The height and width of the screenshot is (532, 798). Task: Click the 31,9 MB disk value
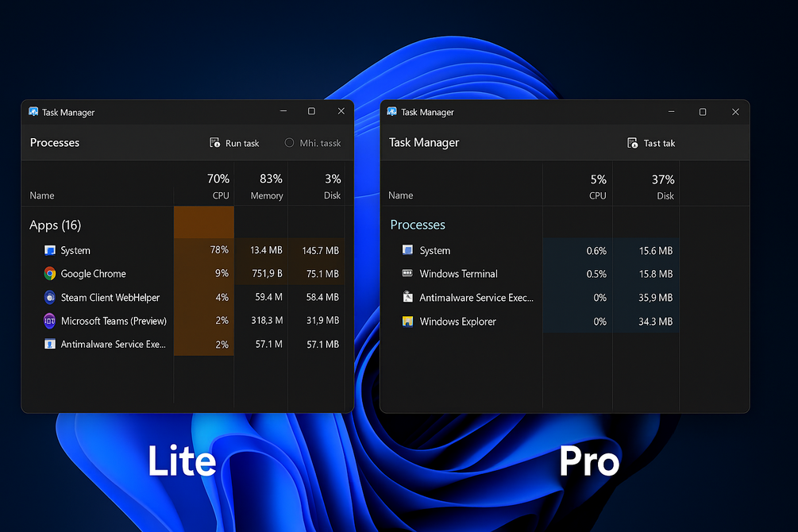tap(322, 320)
